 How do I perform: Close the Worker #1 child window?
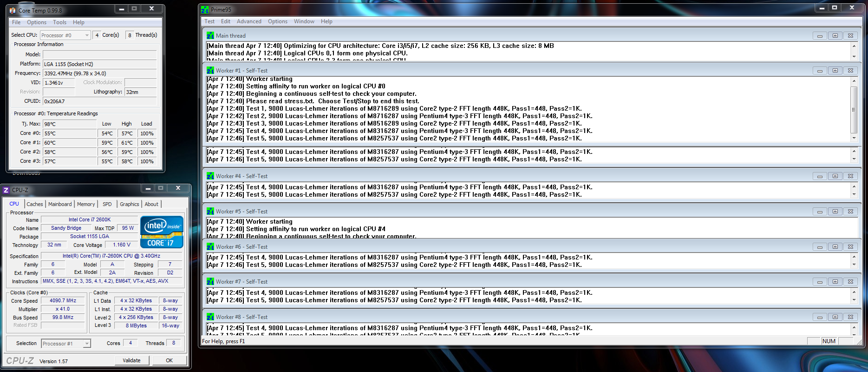coord(850,71)
